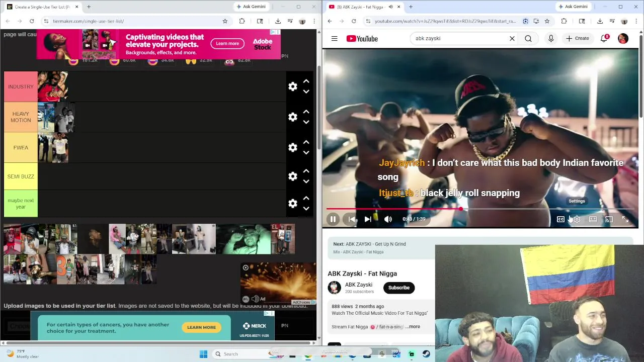The height and width of the screenshot is (362, 644).
Task: Open settings gear for INDUSTRY tier row
Action: pos(293,86)
